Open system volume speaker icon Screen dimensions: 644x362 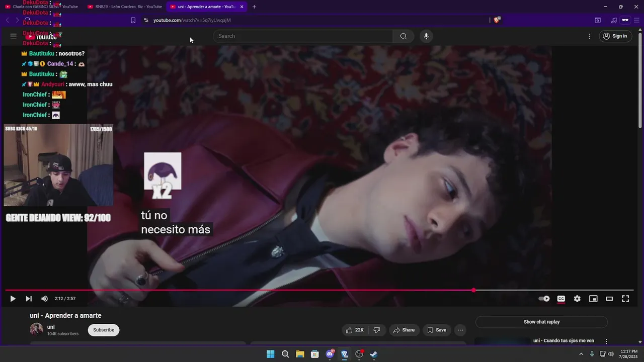click(611, 354)
